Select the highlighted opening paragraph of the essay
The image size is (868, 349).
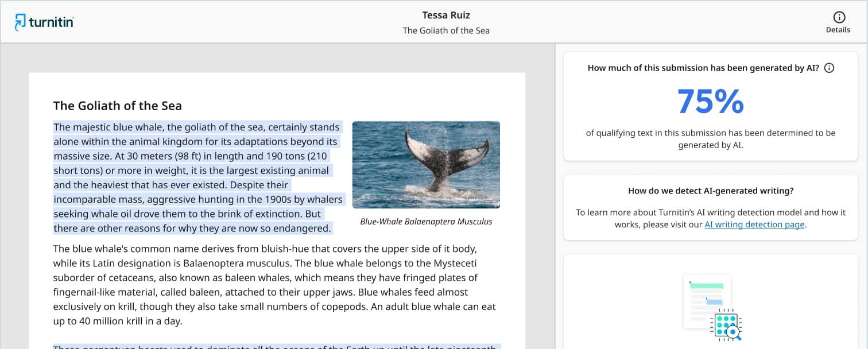point(198,178)
